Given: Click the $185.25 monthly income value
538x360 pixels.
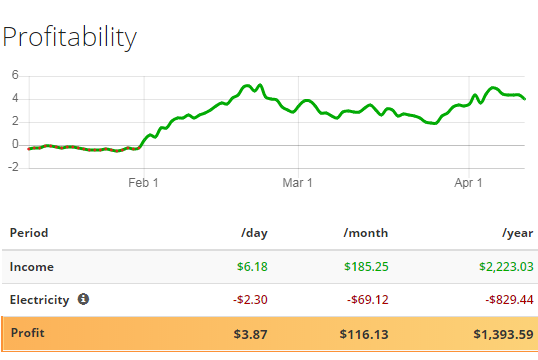Looking at the screenshot, I should (x=366, y=267).
